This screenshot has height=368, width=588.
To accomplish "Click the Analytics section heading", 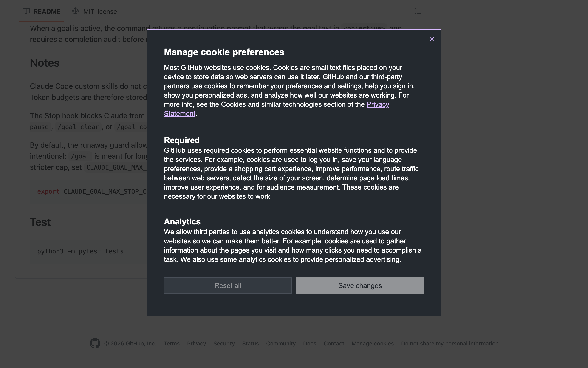I will (x=182, y=221).
